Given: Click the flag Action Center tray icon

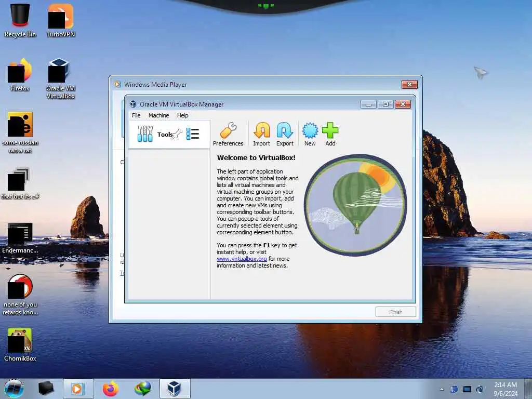Looking at the screenshot, I should click(454, 389).
